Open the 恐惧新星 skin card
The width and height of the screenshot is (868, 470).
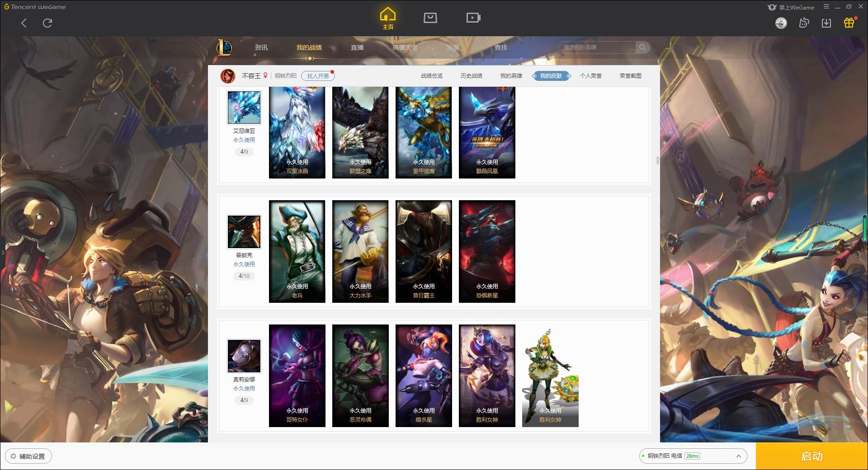[x=487, y=252]
